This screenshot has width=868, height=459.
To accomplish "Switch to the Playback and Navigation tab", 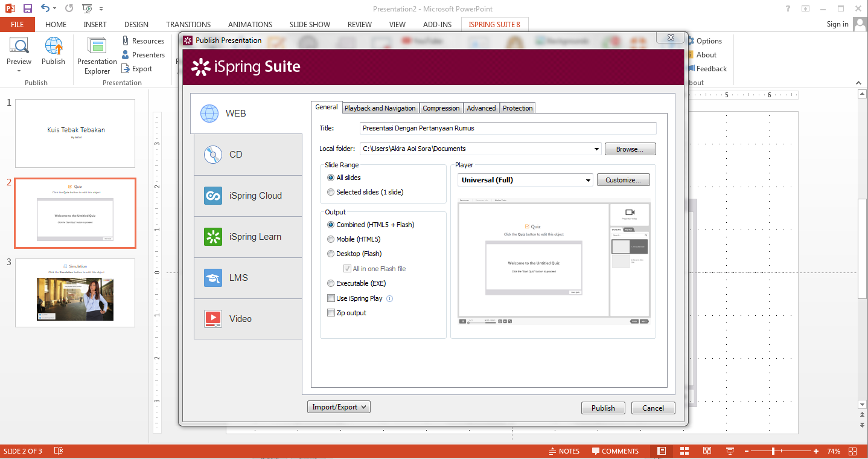I will point(380,108).
